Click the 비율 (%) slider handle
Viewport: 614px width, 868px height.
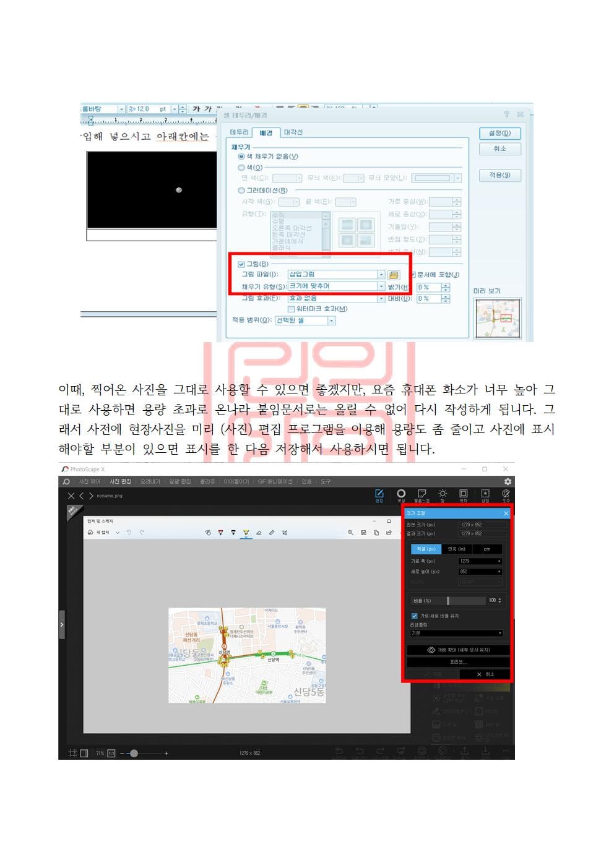pos(448,601)
